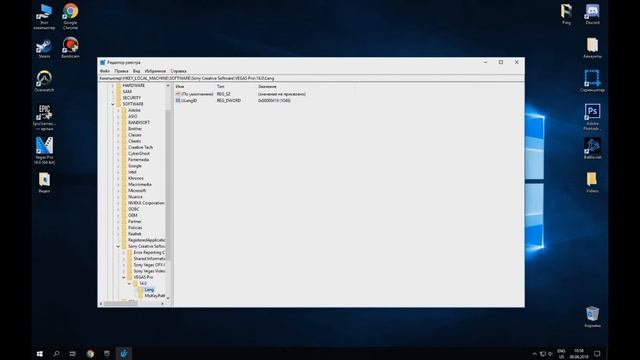
Task: Open the Videos folder on desktop
Action: tap(592, 182)
